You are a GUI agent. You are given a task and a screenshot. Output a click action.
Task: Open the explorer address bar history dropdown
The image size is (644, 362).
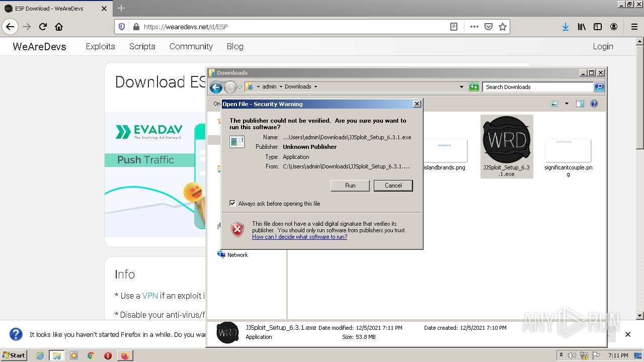(x=461, y=87)
